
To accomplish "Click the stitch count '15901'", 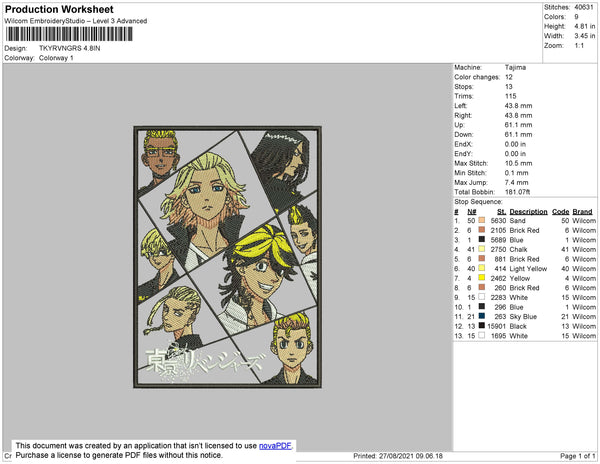I will point(497,326).
